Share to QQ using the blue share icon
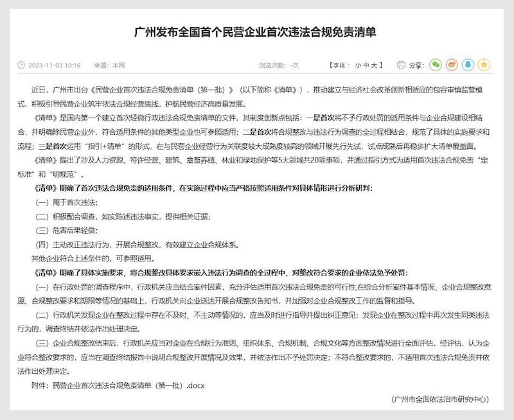The image size is (514, 420). (x=468, y=64)
